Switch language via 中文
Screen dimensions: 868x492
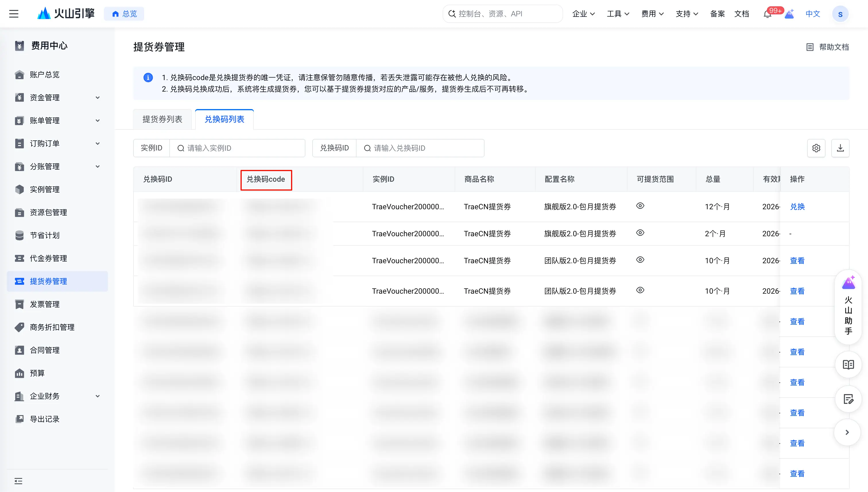813,14
